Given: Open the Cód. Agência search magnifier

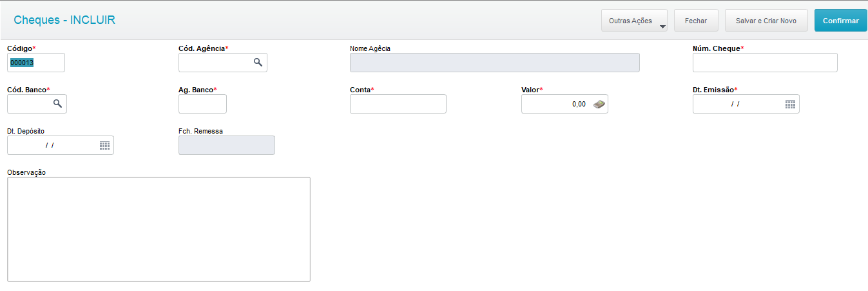Looking at the screenshot, I should (258, 63).
